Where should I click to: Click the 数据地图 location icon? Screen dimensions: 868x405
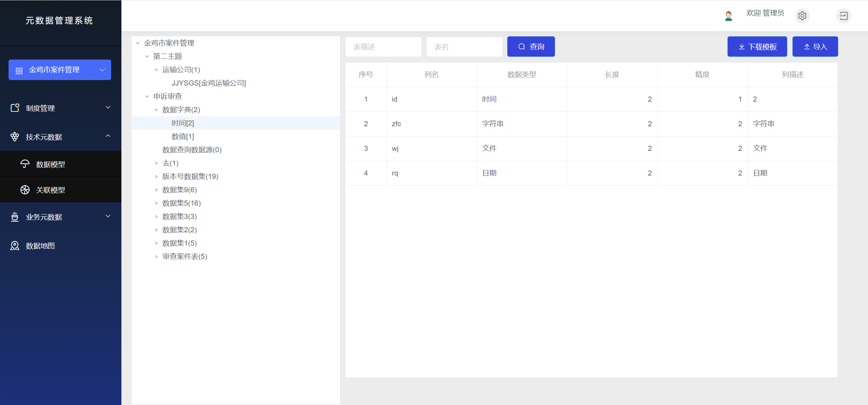15,246
